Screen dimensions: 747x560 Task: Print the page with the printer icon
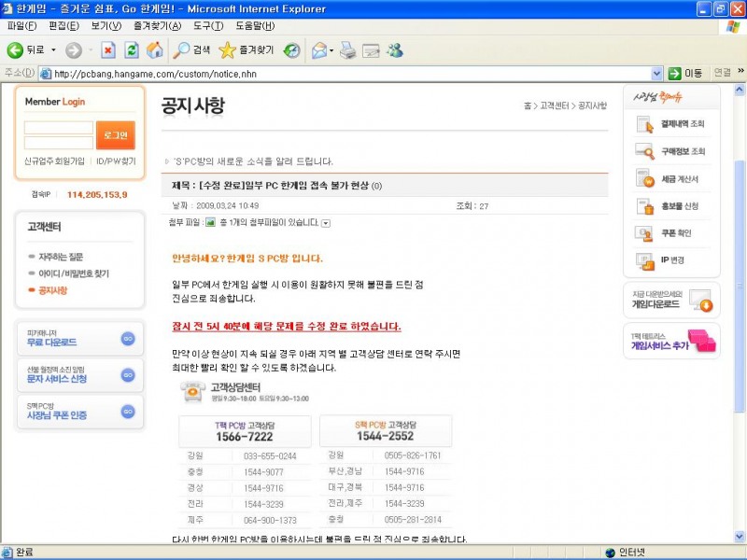click(x=347, y=50)
